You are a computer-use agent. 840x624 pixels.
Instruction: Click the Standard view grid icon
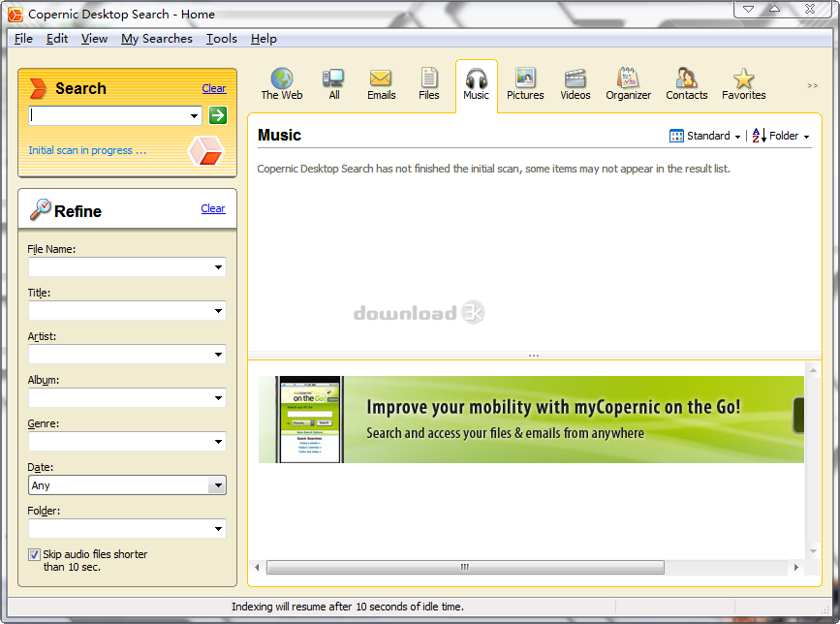[x=676, y=136]
